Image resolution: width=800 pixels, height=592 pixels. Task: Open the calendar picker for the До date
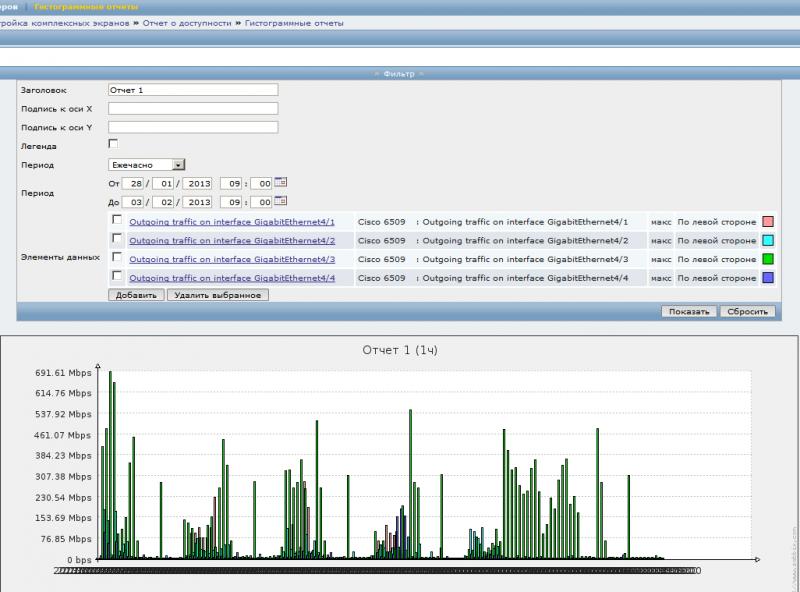point(280,201)
